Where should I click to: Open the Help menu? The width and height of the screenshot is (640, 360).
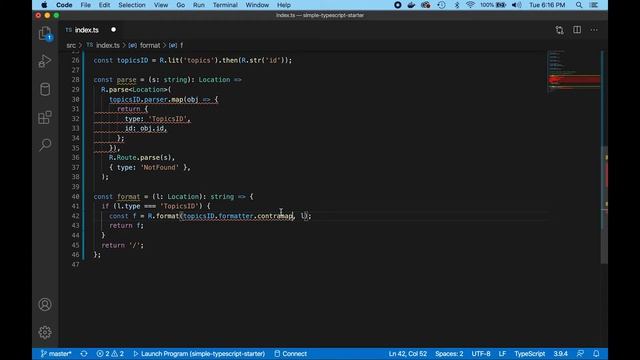click(284, 5)
